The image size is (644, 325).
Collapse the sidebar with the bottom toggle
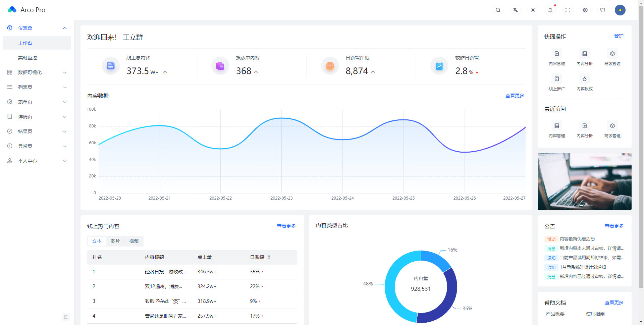point(66,317)
